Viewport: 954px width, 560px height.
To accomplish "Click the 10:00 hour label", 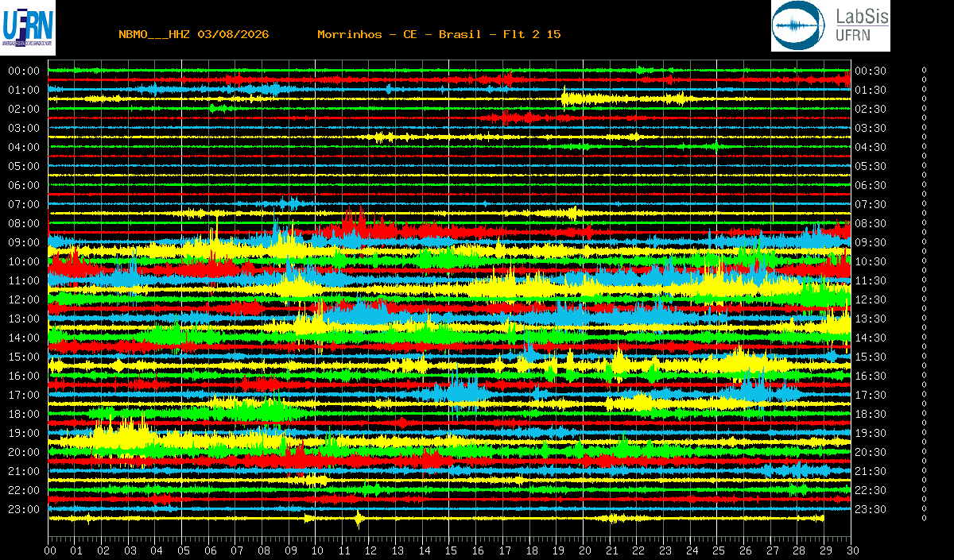I will pyautogui.click(x=24, y=261).
